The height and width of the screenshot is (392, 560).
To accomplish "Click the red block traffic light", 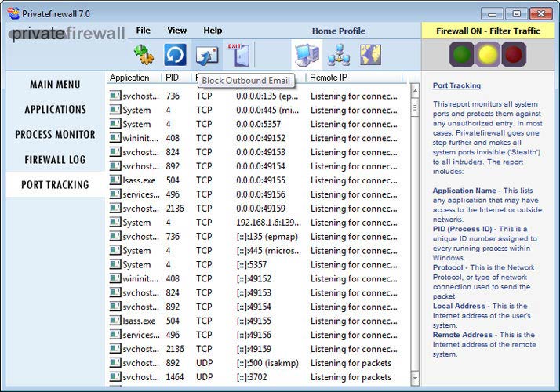I will point(514,54).
